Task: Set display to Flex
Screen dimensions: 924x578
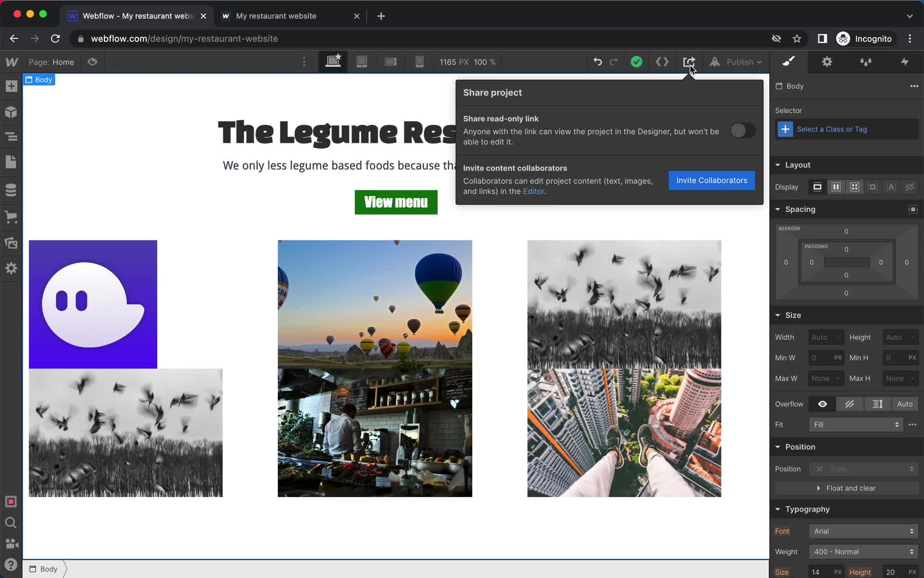Action: tap(836, 187)
